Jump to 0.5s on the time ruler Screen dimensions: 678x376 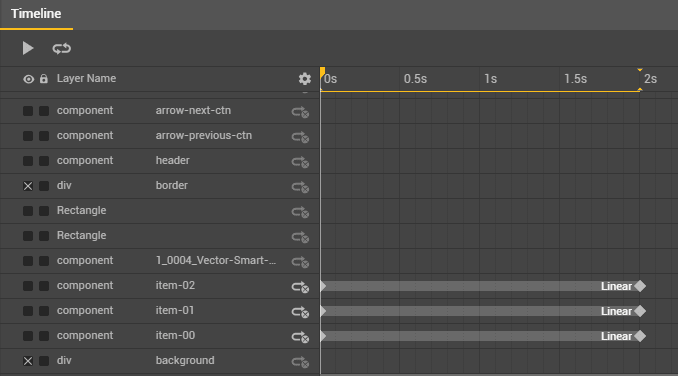[x=415, y=79]
